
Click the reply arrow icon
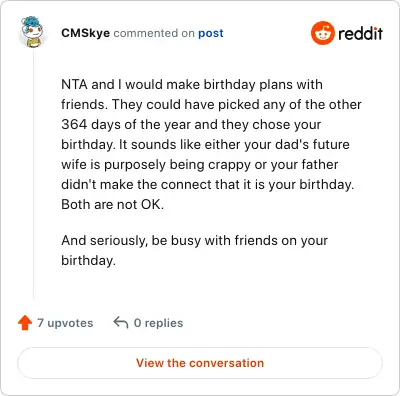(x=121, y=323)
